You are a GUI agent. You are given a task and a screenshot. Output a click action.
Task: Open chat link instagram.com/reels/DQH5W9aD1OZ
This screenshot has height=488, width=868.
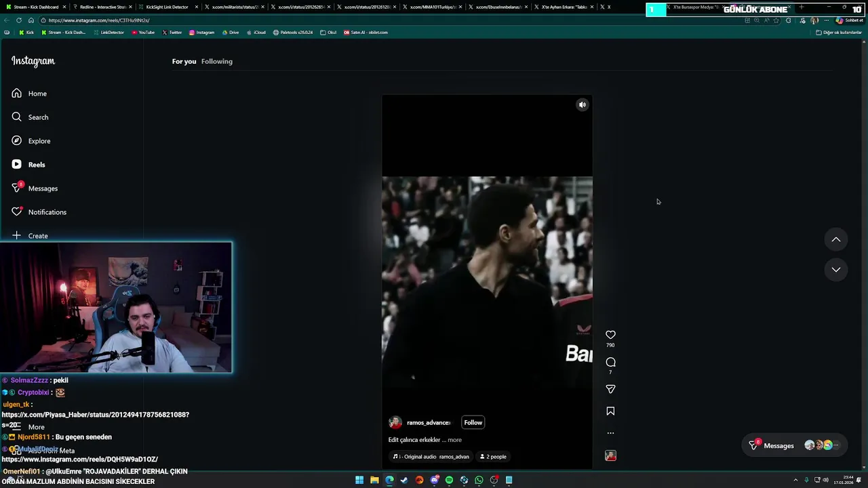[x=80, y=460]
